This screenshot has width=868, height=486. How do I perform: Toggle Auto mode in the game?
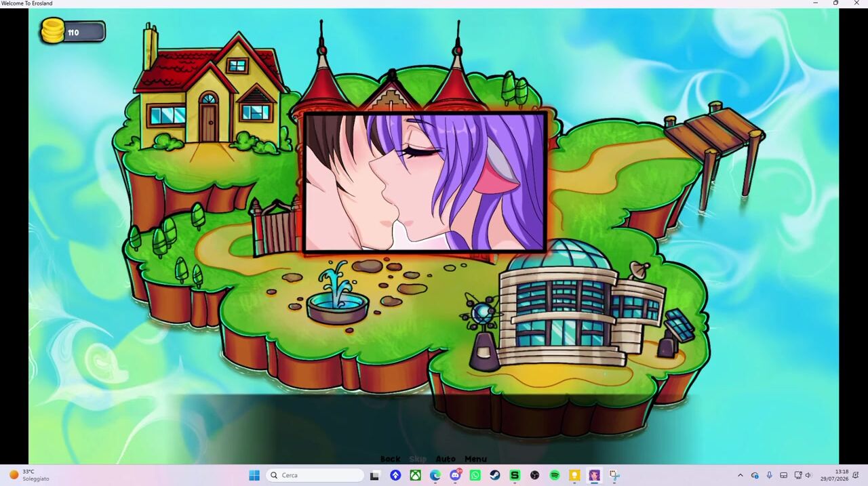click(x=446, y=459)
